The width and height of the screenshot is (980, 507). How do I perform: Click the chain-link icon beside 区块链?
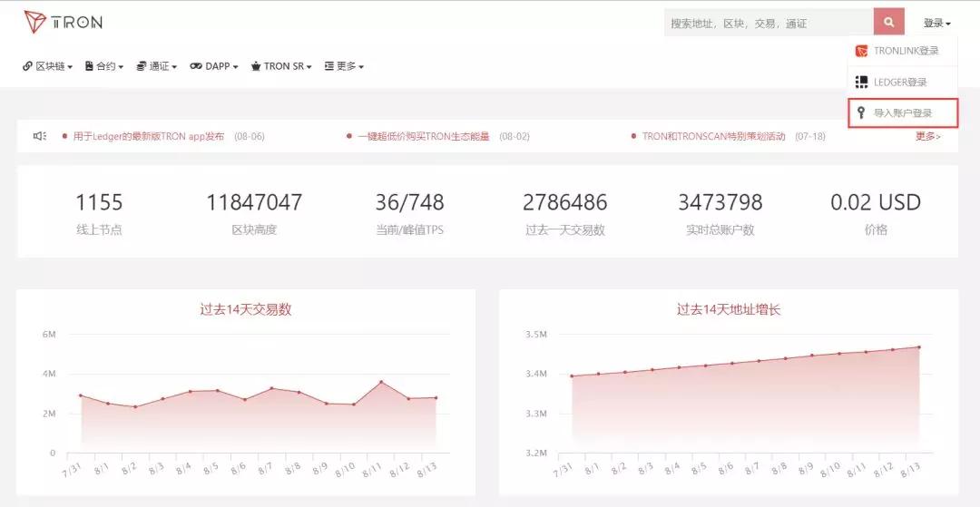27,66
